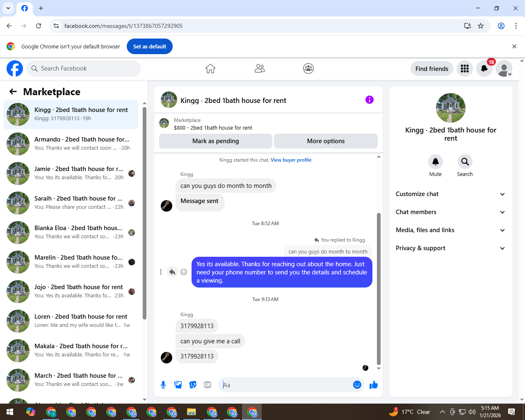Screen dimensions: 525x420
Task: Open Armando 2bed 1bath conversation
Action: pos(71,144)
